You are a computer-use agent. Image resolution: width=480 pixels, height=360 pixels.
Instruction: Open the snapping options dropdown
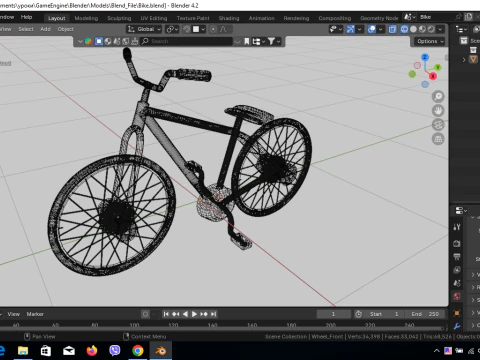click(x=199, y=29)
